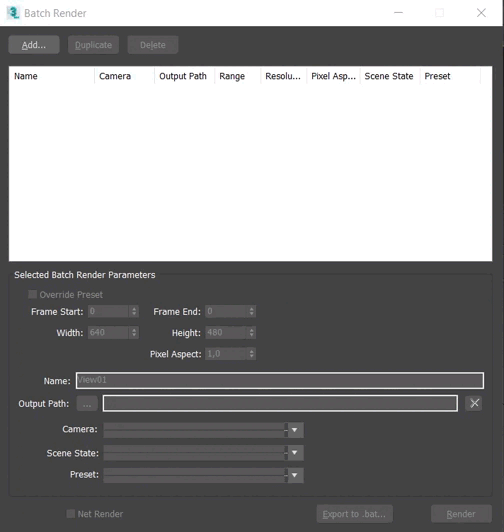
Task: Expand the Camera dropdown
Action: tap(294, 430)
